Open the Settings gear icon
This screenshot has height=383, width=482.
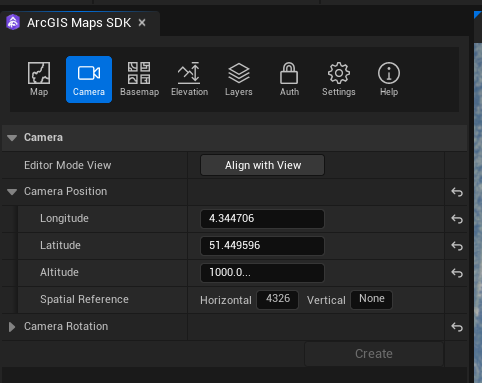339,79
